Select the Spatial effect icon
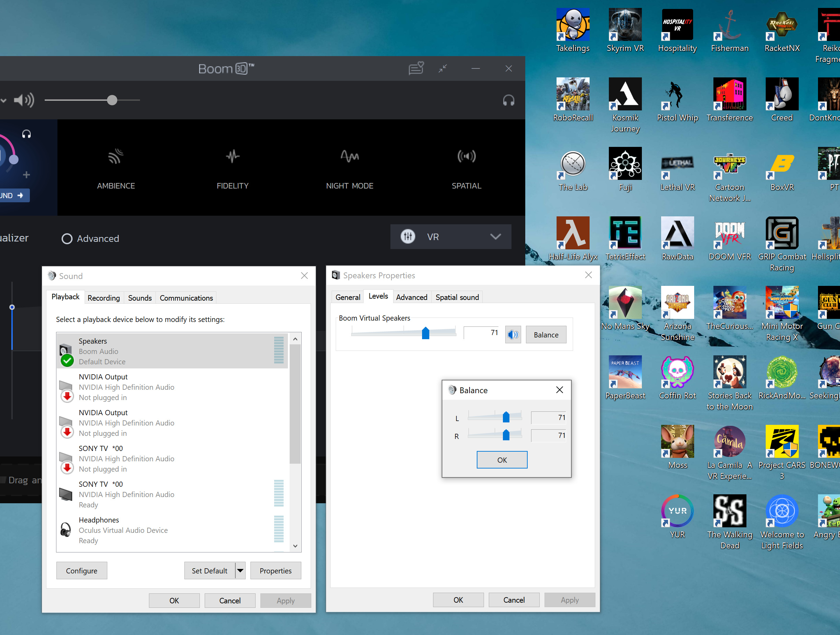Viewport: 840px width, 635px height. (466, 156)
